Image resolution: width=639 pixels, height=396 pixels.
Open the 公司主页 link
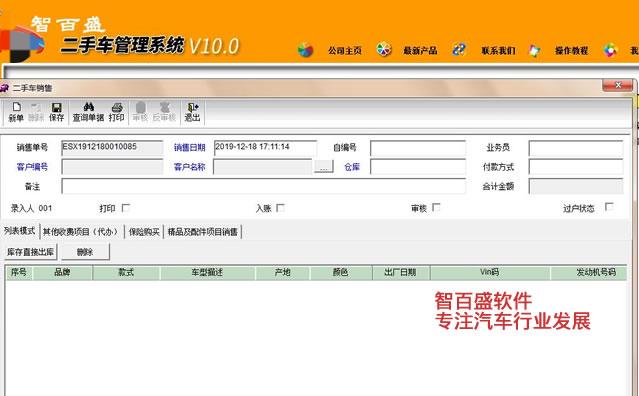pos(345,51)
